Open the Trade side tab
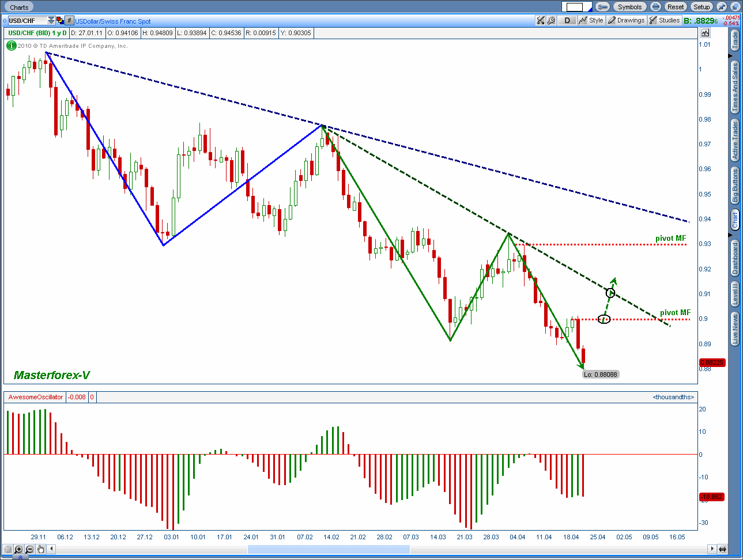 735,40
